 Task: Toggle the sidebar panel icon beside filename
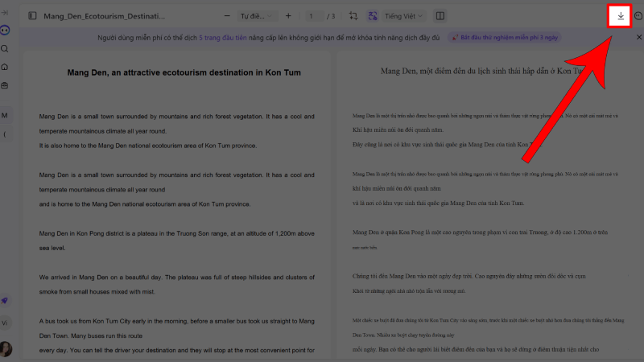[x=32, y=16]
